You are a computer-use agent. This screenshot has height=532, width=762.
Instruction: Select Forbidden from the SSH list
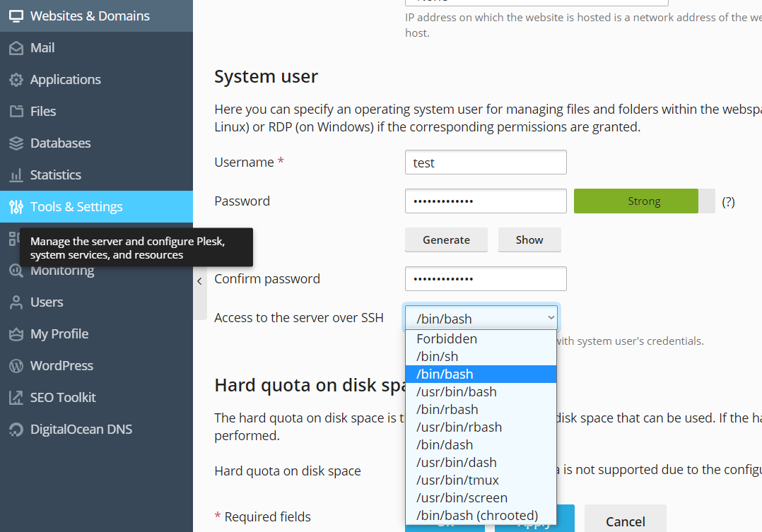click(447, 339)
